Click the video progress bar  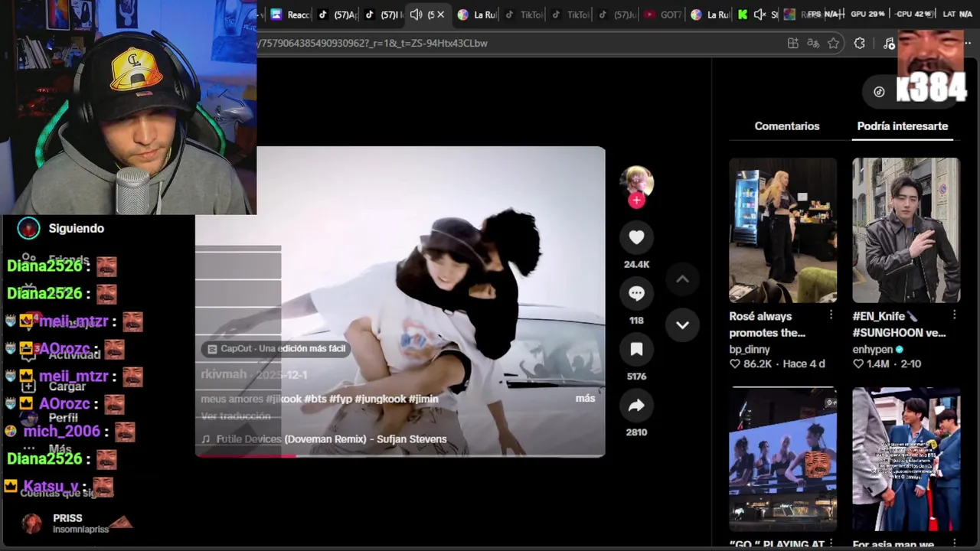click(x=400, y=455)
